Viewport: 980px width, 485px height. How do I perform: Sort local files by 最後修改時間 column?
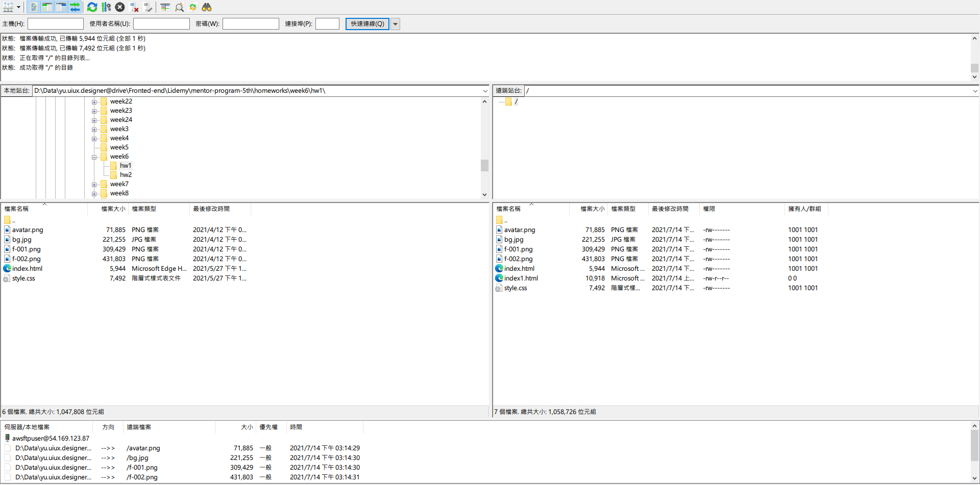220,209
